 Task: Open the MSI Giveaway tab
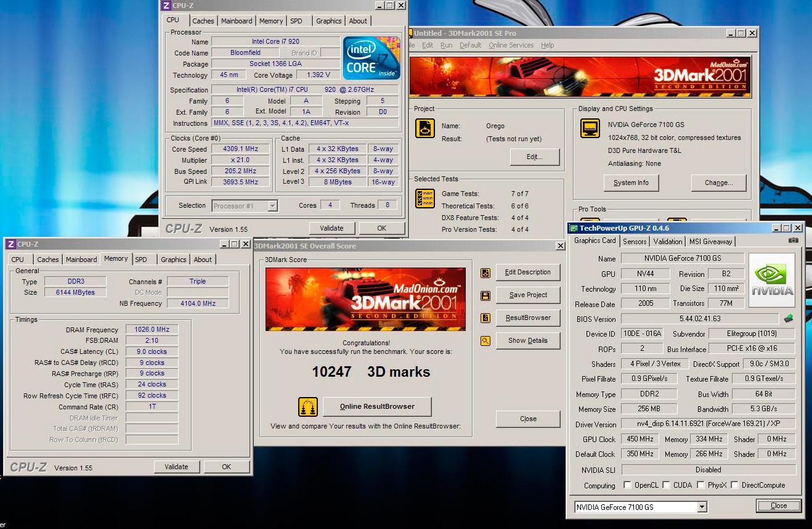click(x=710, y=242)
